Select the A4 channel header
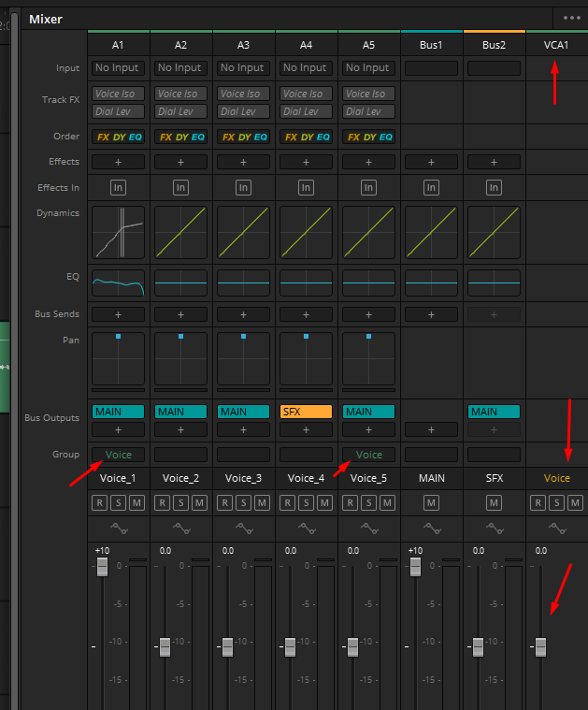588x710 pixels. [306, 45]
